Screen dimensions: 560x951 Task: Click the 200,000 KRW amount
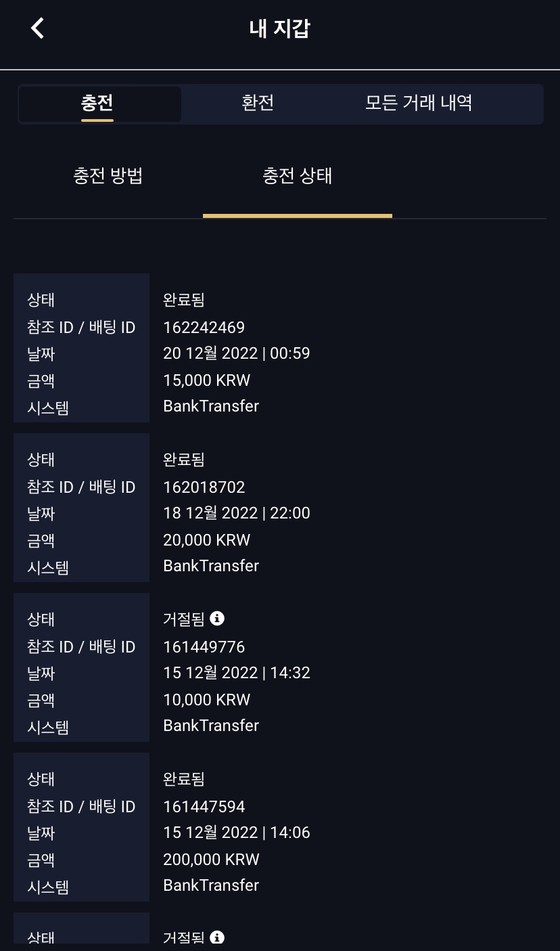(x=211, y=860)
